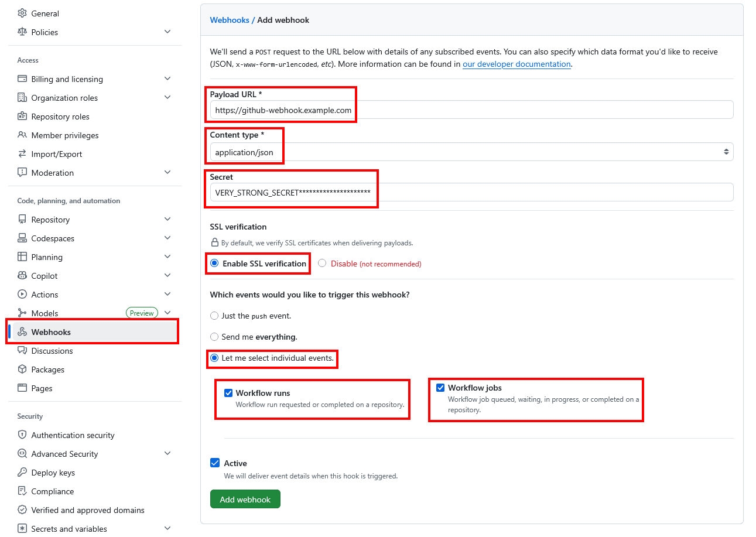
Task: Click the scales icon next to Policies
Action: coord(22,32)
